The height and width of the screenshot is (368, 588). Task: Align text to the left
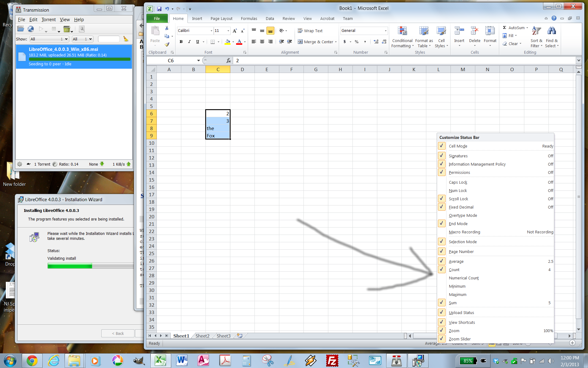pyautogui.click(x=254, y=42)
